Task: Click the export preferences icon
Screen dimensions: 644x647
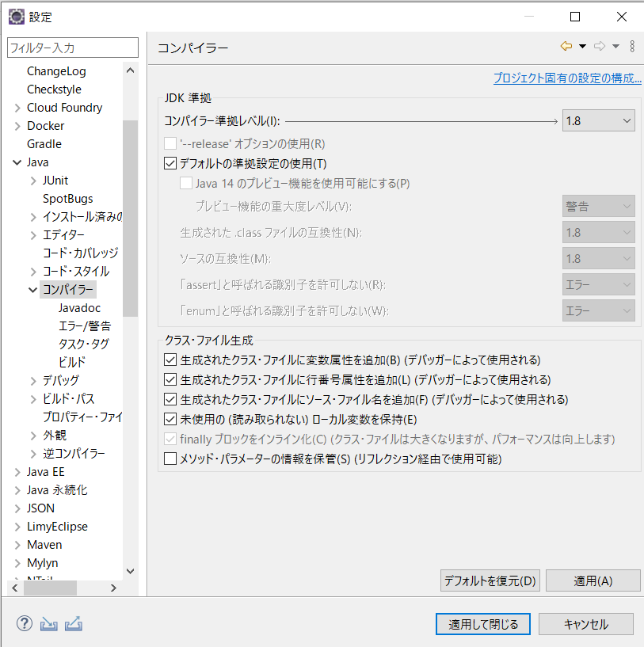Action: 74,624
